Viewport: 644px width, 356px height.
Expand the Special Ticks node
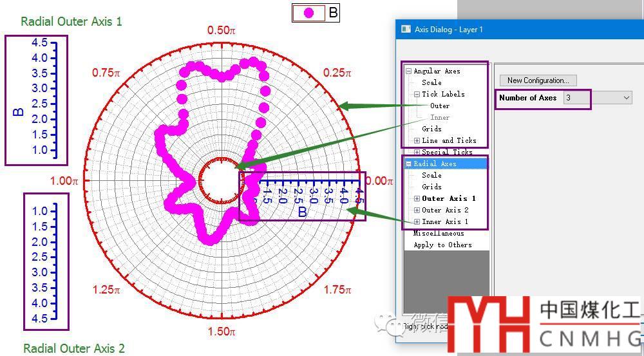417,153
